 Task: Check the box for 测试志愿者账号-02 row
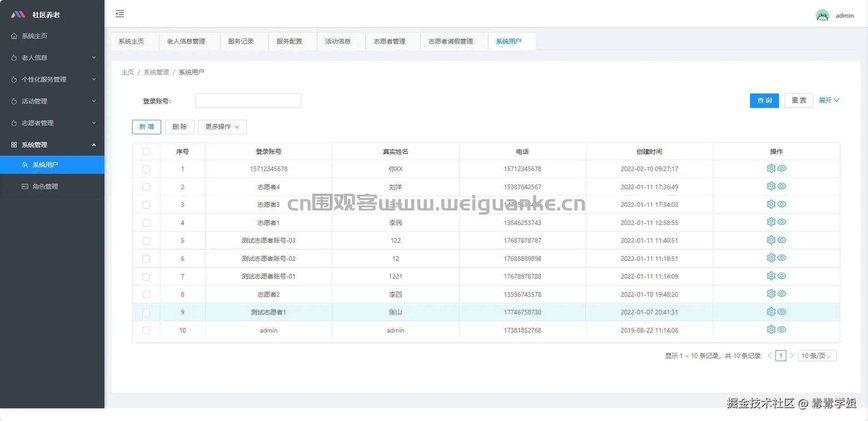[x=146, y=259]
